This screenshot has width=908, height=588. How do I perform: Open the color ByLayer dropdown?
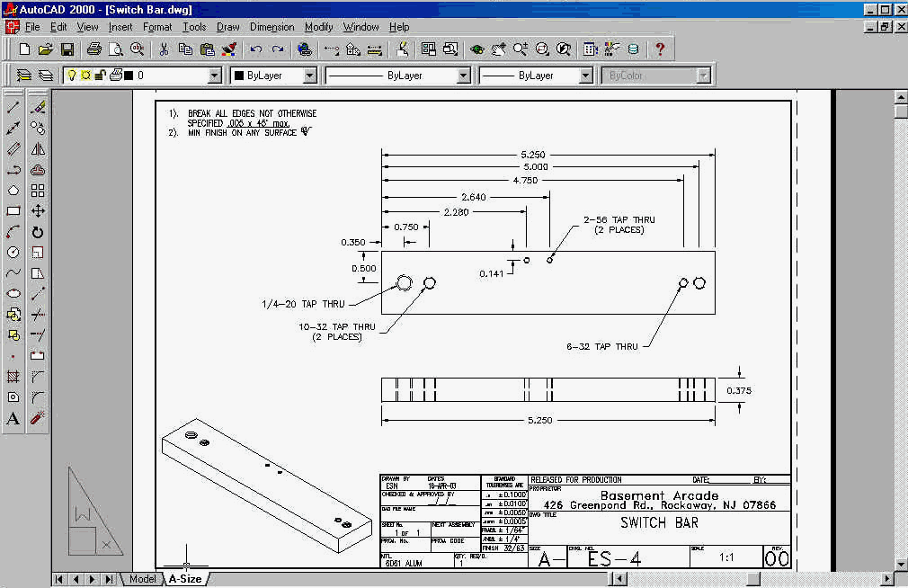point(309,76)
